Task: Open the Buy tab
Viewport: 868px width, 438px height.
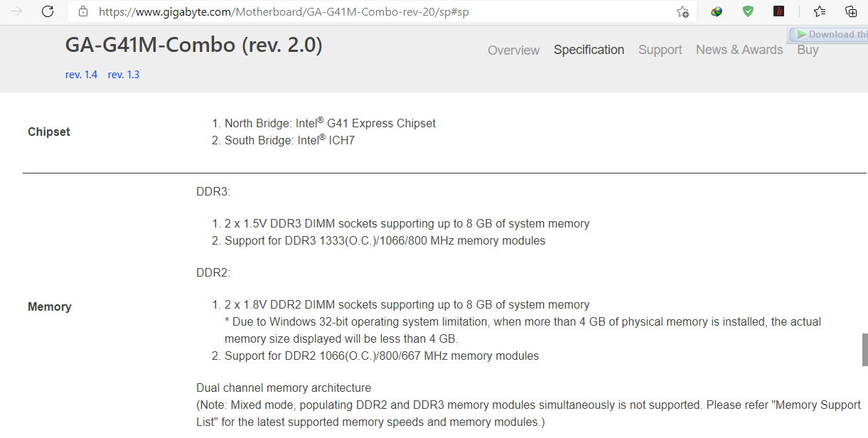Action: click(x=808, y=50)
